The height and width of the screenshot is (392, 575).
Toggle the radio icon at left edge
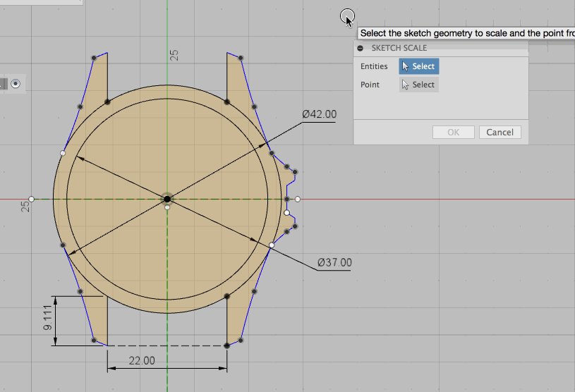pos(16,84)
